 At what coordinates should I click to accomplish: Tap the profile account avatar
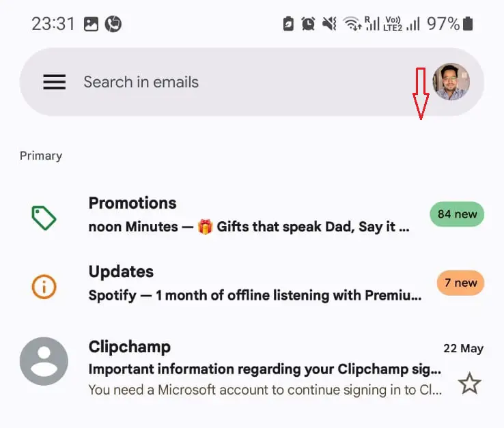[x=451, y=82]
